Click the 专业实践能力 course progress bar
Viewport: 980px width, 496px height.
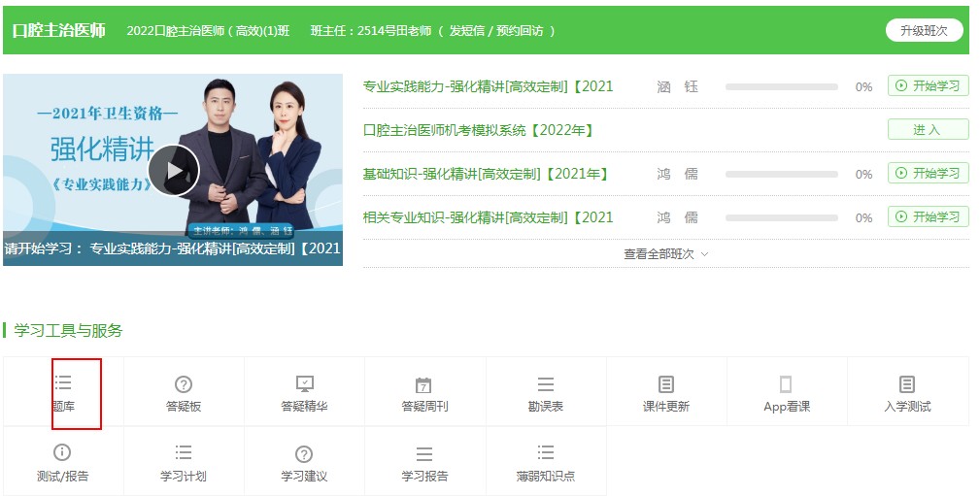[781, 86]
